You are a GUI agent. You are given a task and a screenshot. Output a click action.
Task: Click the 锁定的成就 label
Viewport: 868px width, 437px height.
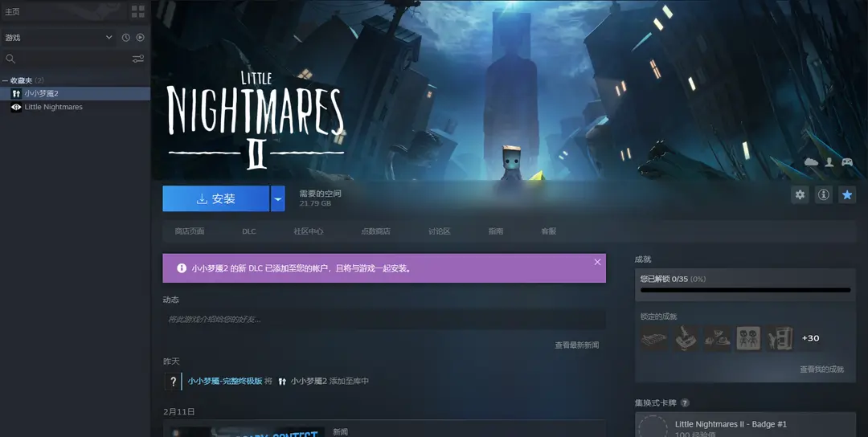(x=659, y=317)
